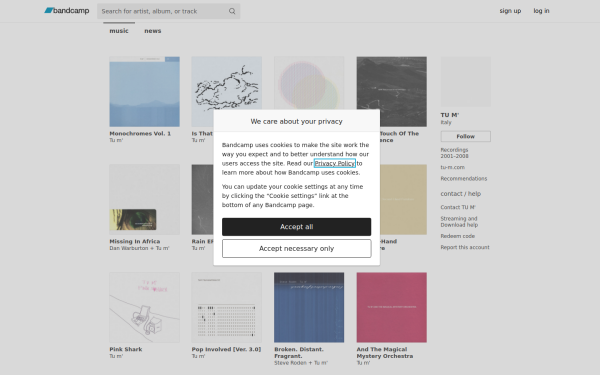This screenshot has height=375, width=600.
Task: Click the Bandcamp logo
Action: point(67,11)
